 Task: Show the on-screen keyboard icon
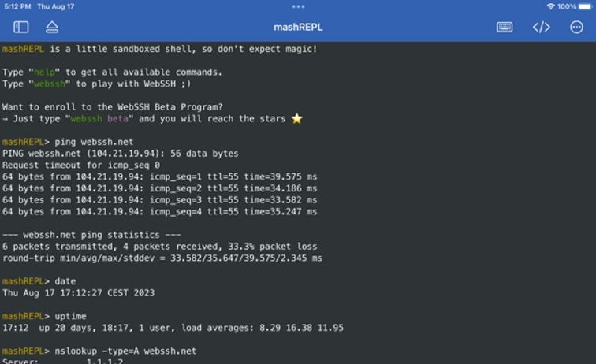505,27
